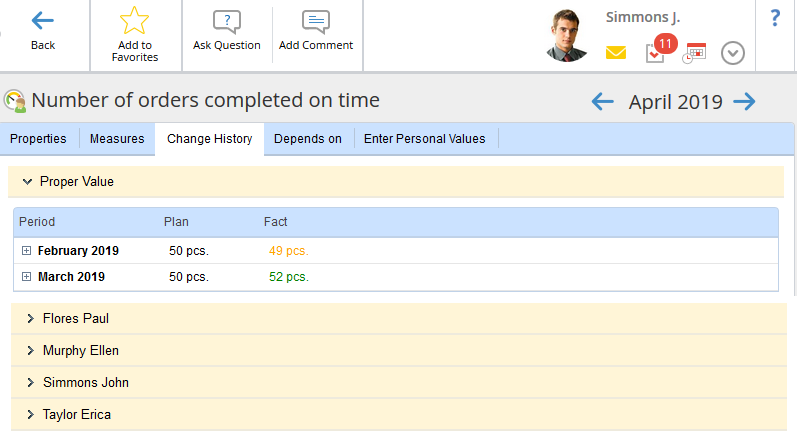The height and width of the screenshot is (435, 797).
Task: Open tasks icon with 11 badge
Action: click(x=655, y=53)
